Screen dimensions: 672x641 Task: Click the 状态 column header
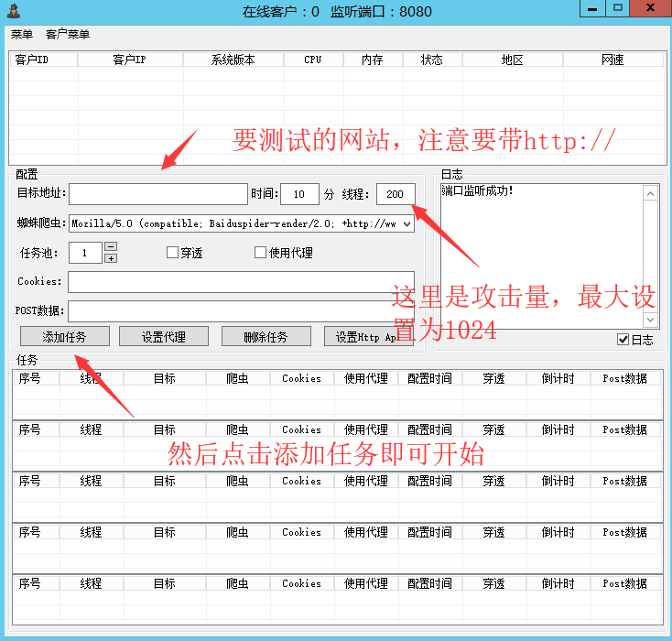[432, 60]
